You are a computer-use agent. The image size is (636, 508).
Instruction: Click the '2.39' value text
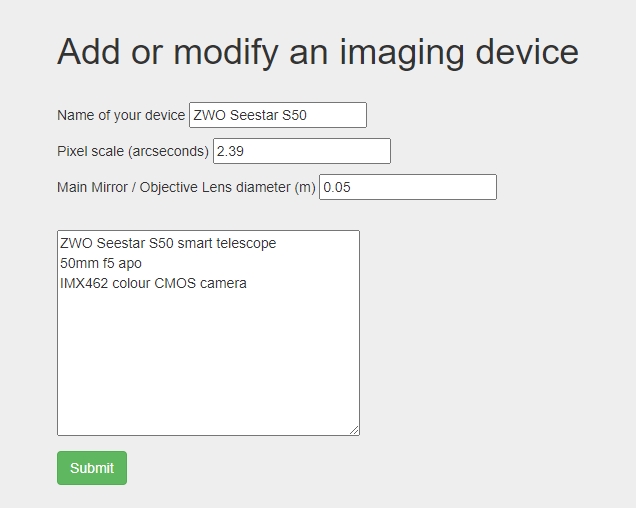(230, 151)
